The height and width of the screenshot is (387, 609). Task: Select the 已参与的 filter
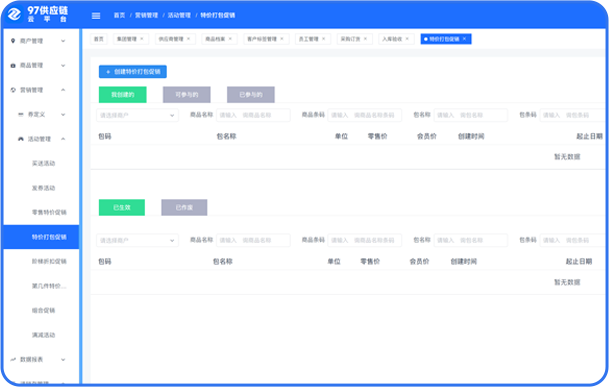click(251, 95)
